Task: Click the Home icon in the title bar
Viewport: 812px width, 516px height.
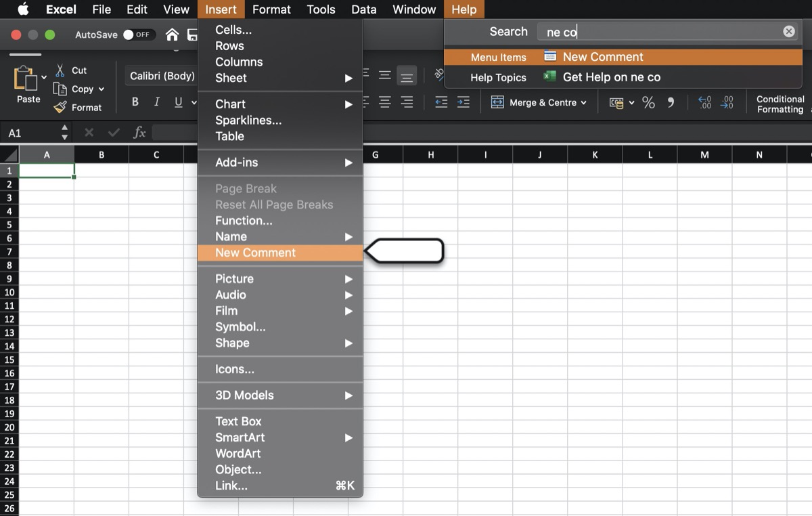Action: point(173,35)
